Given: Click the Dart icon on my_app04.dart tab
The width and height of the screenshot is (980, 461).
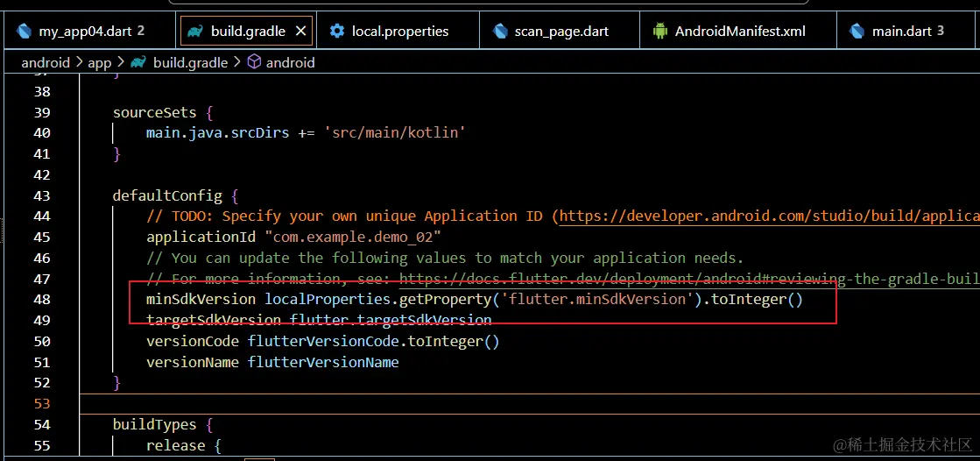Looking at the screenshot, I should (25, 32).
